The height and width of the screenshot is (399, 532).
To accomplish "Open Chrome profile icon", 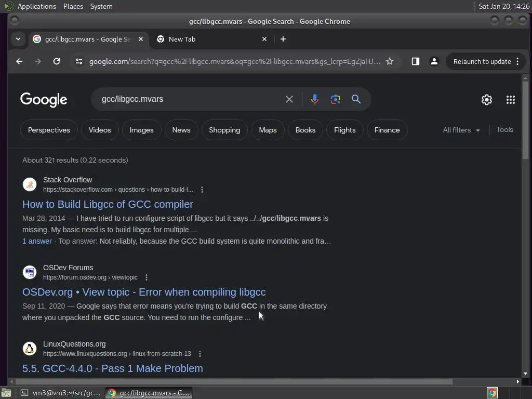I will (434, 61).
